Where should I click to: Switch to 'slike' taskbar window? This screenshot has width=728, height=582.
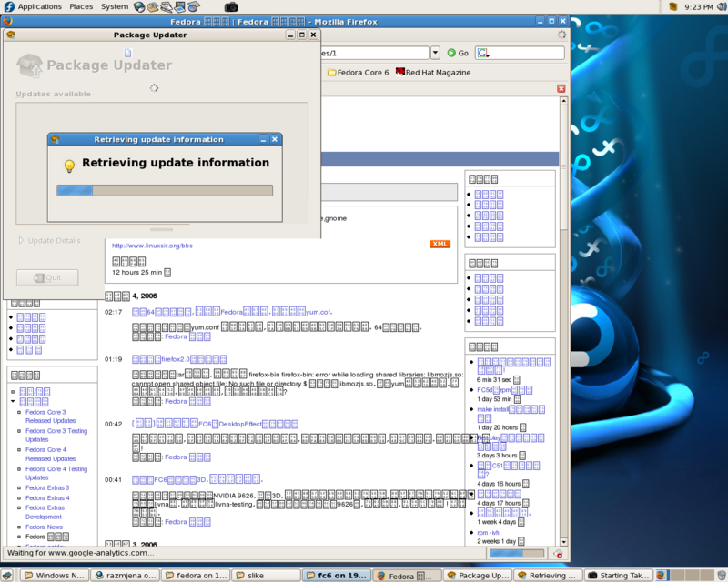[266, 575]
